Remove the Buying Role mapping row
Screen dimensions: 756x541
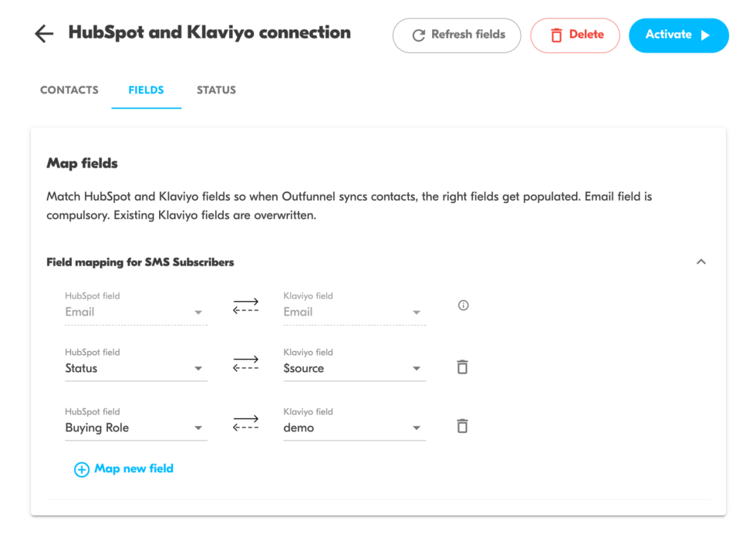click(462, 426)
